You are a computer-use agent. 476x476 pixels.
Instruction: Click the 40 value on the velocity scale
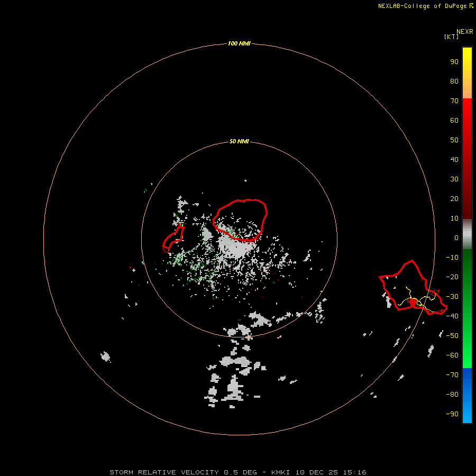click(x=454, y=159)
